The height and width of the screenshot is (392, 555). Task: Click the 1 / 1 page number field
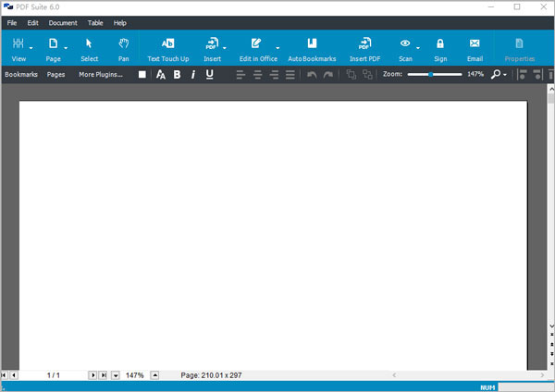53,375
